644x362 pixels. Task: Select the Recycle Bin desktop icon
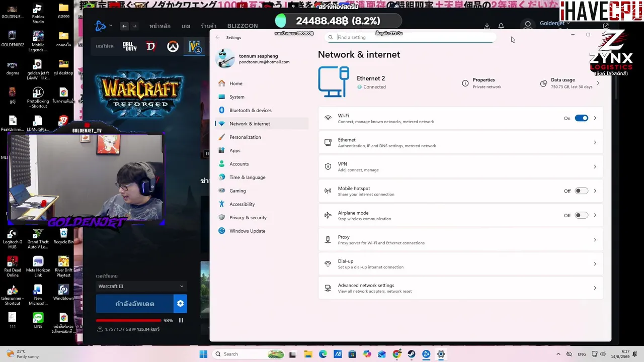(63, 236)
